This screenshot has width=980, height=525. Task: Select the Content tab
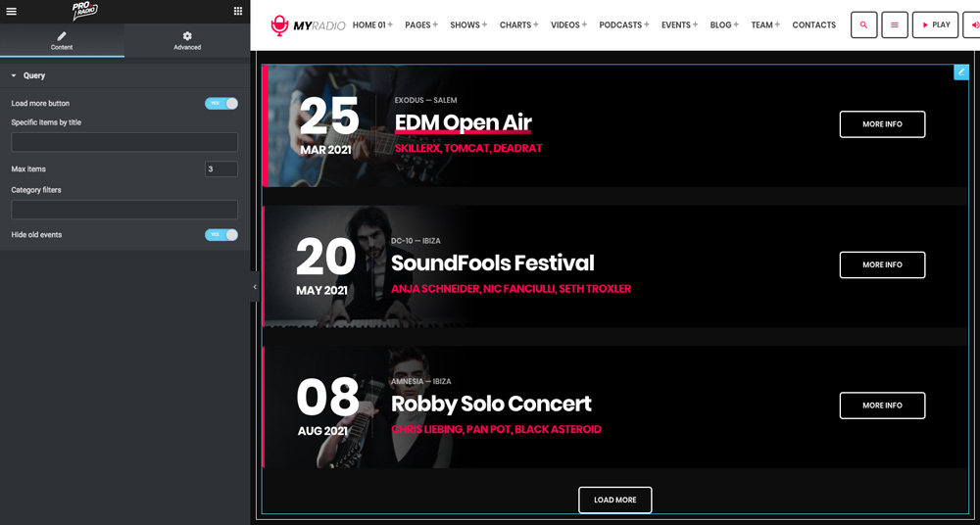point(62,40)
